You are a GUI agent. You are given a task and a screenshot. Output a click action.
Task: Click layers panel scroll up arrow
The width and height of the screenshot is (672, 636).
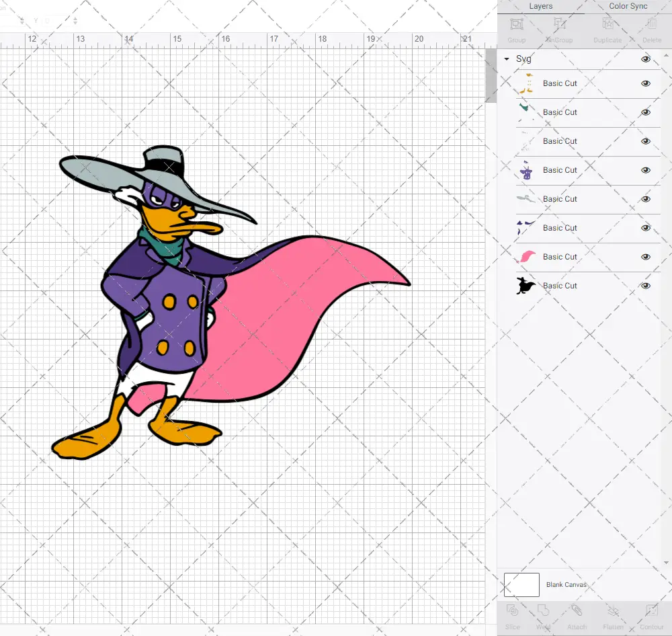pos(666,56)
